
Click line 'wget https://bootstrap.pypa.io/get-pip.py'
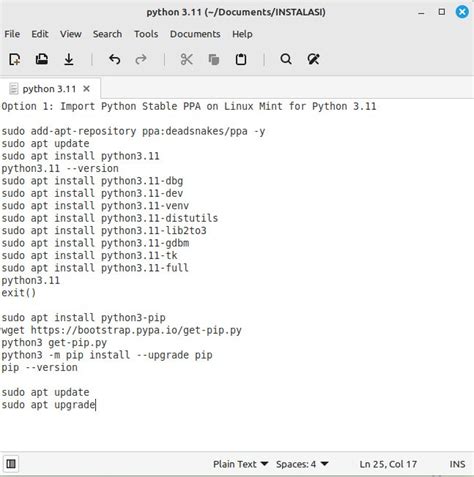click(x=121, y=330)
